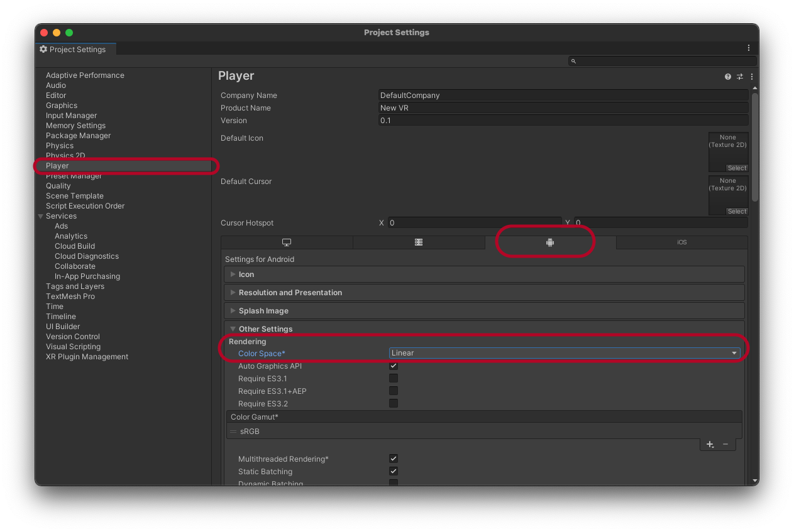Click Select under Default Cursor texture
Viewport: 794px width, 532px height.
(737, 212)
